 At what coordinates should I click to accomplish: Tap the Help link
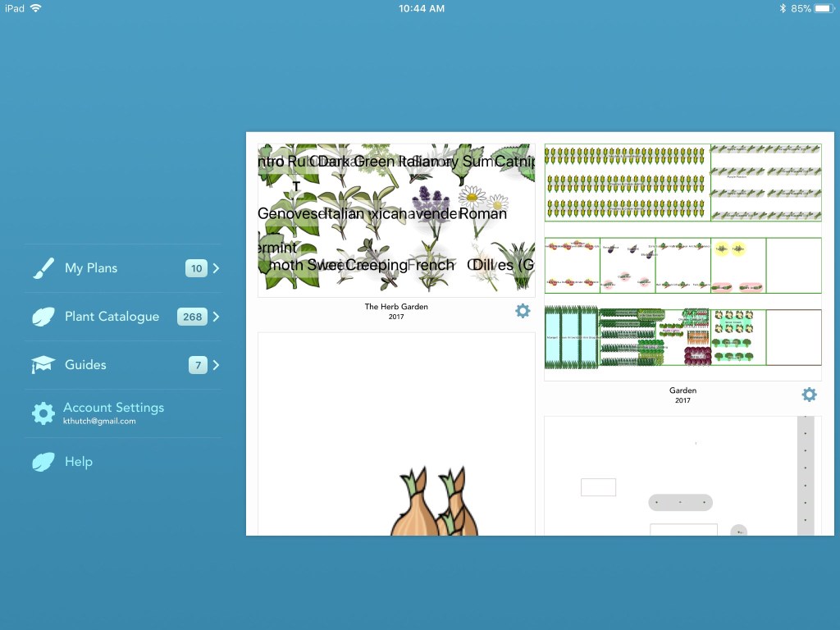point(79,462)
